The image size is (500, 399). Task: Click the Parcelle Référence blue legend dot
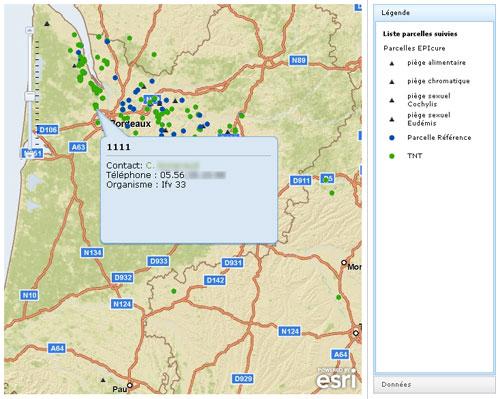click(x=392, y=138)
